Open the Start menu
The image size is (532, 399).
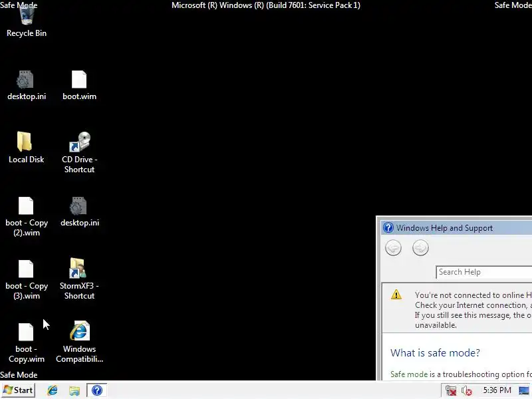pyautogui.click(x=19, y=390)
